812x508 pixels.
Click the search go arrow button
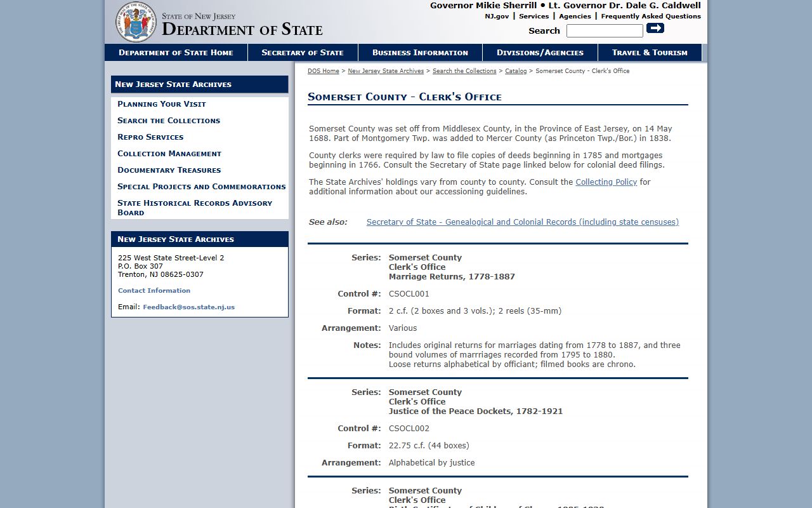(x=655, y=28)
